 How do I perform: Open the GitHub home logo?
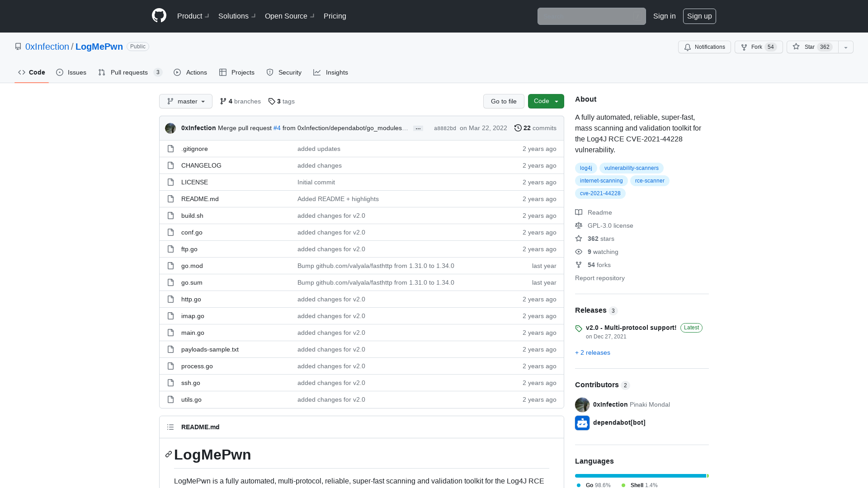[159, 16]
